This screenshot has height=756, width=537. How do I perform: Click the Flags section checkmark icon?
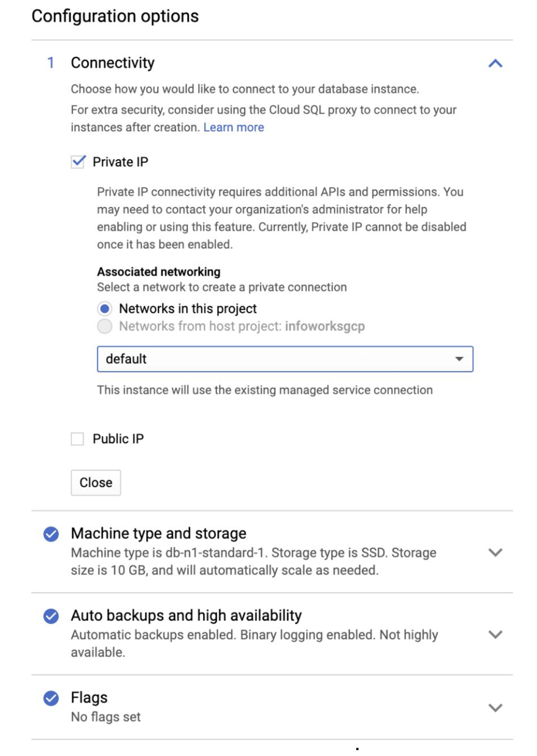(51, 698)
